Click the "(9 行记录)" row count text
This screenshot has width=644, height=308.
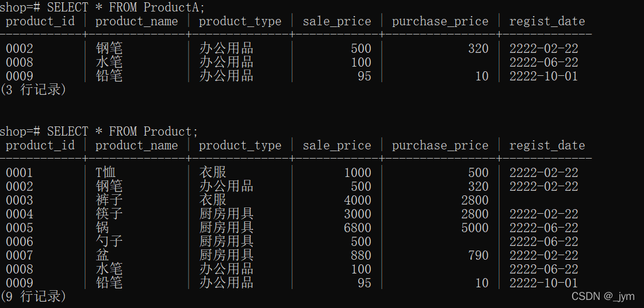33,297
